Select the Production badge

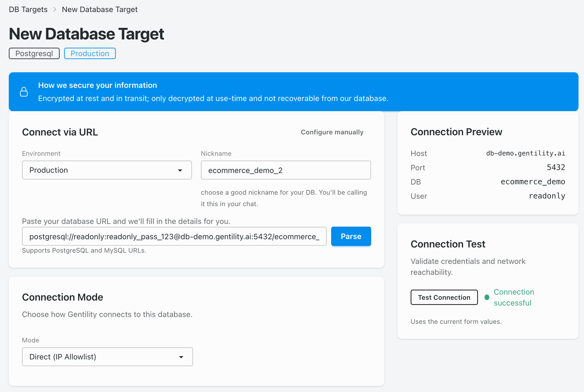90,53
